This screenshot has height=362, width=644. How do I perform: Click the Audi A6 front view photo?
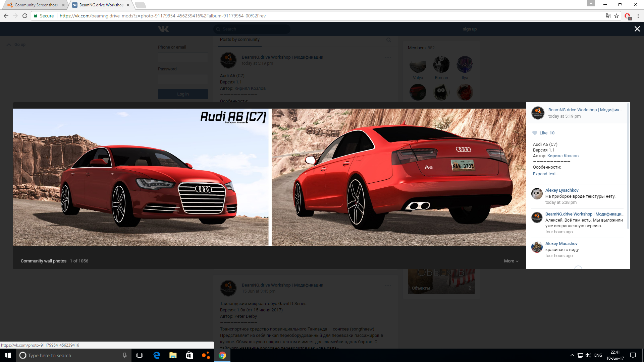point(141,177)
